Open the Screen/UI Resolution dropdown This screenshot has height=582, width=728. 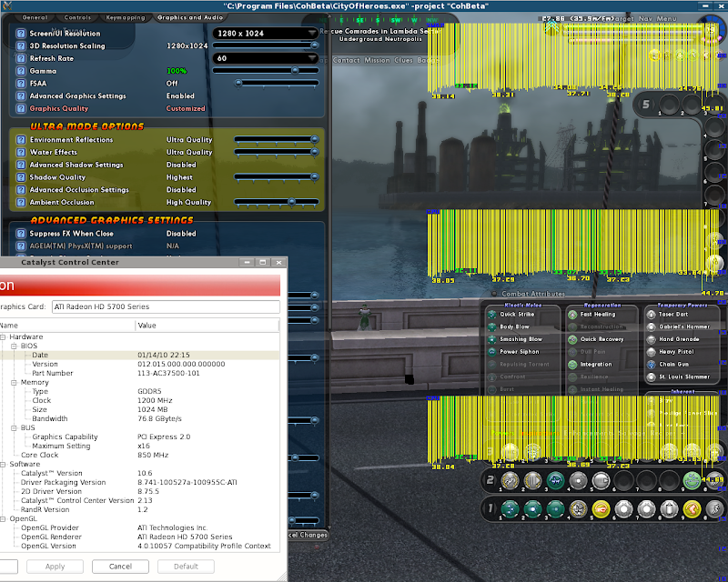pyautogui.click(x=266, y=33)
